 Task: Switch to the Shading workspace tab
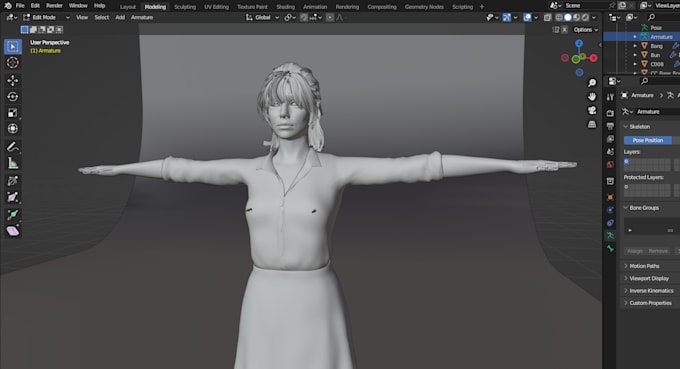click(285, 7)
